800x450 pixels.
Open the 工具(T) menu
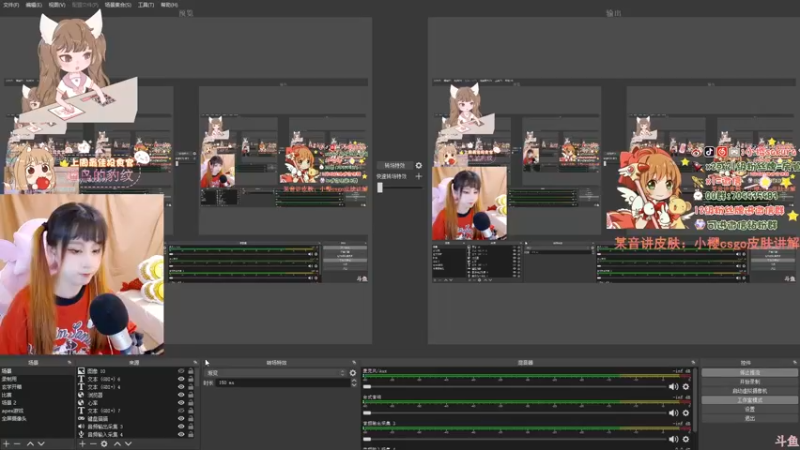tap(146, 5)
